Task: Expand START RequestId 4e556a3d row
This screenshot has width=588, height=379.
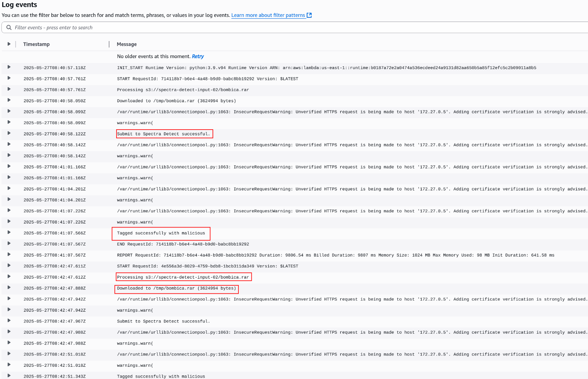Action: pos(9,266)
